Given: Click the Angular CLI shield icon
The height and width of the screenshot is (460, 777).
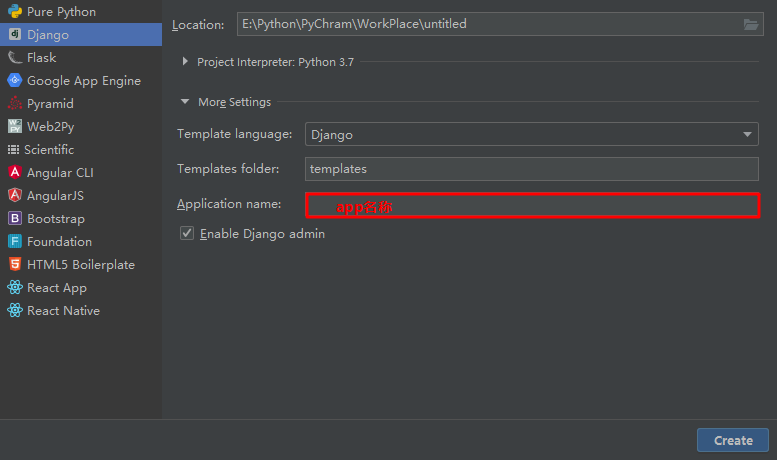Looking at the screenshot, I should coord(15,172).
